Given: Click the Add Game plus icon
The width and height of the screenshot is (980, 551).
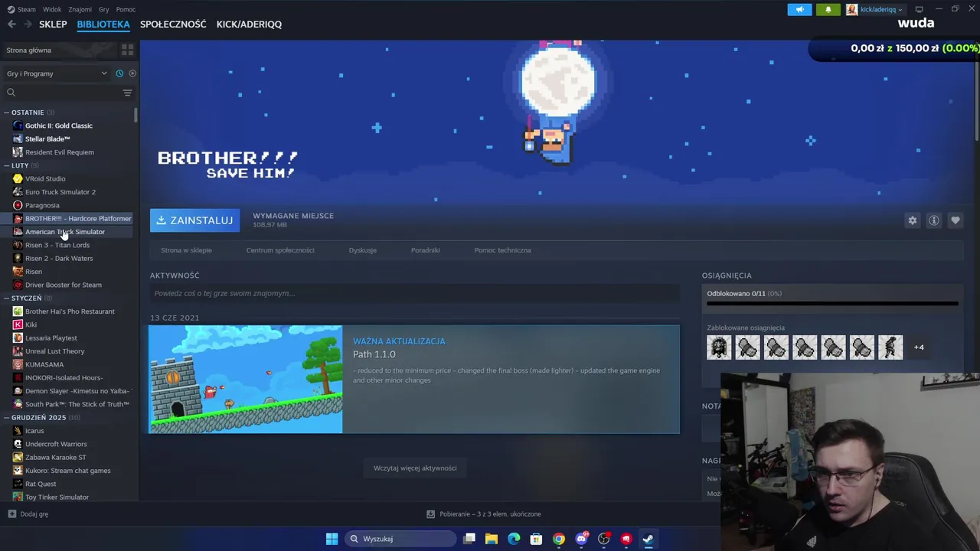Looking at the screenshot, I should (x=11, y=514).
